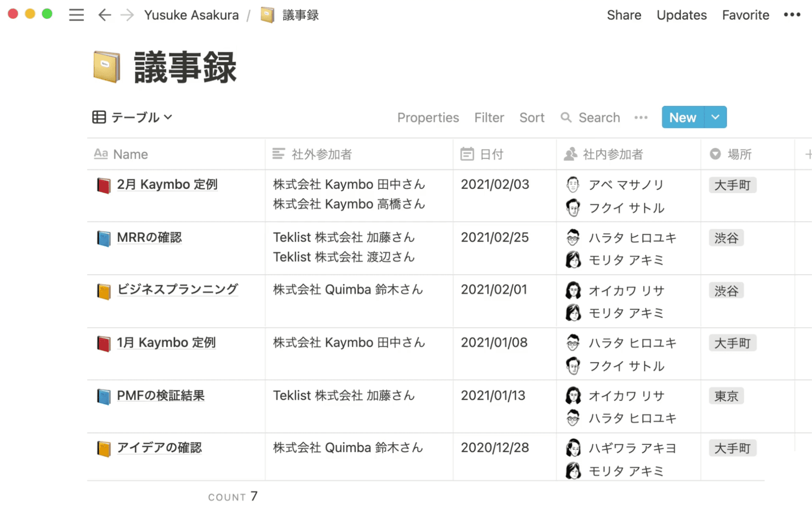Open the sidebar hamburger menu
812x508 pixels.
[x=76, y=15]
